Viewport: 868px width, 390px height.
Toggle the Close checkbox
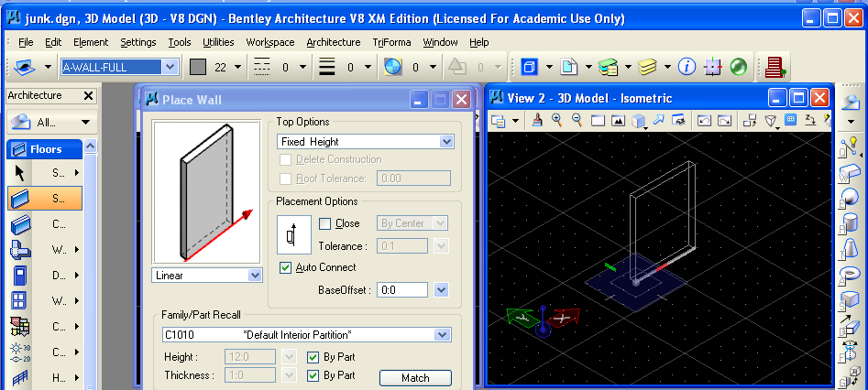point(325,223)
